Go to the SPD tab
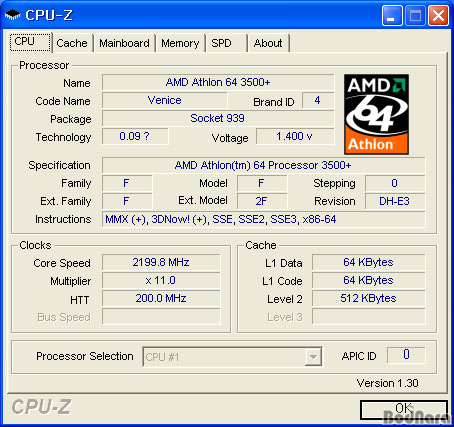 tap(226, 43)
